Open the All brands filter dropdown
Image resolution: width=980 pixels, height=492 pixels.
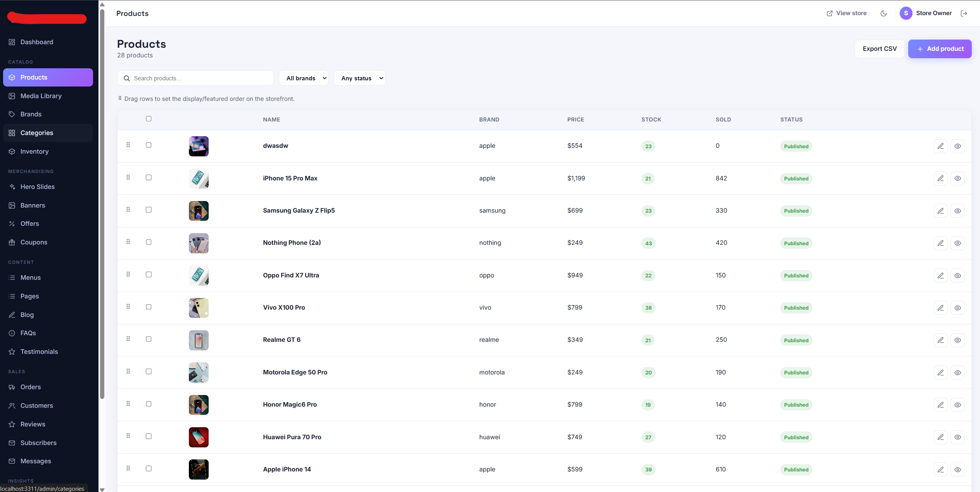pos(304,78)
